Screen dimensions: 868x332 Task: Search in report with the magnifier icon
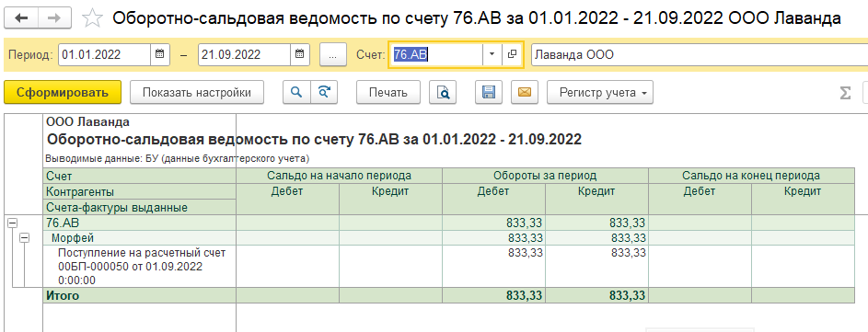296,92
